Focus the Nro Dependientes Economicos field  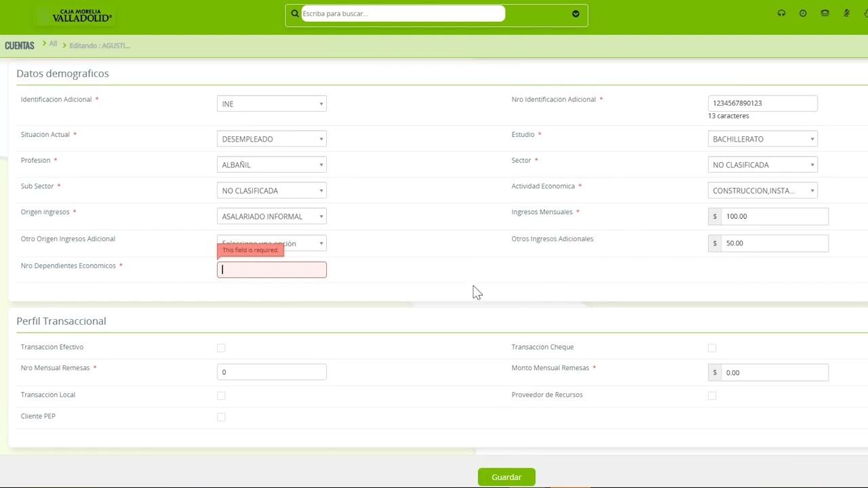tap(271, 270)
